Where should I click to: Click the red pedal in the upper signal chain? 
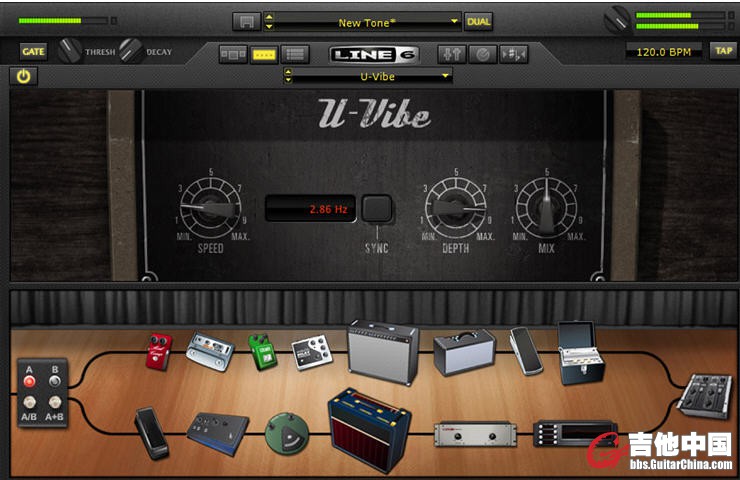pyautogui.click(x=158, y=351)
